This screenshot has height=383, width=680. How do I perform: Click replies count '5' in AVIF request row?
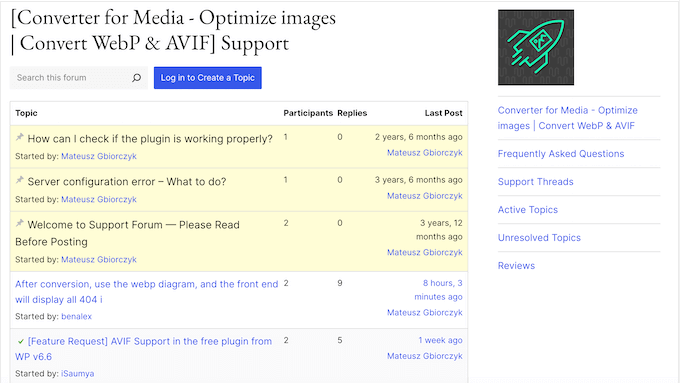pyautogui.click(x=340, y=340)
